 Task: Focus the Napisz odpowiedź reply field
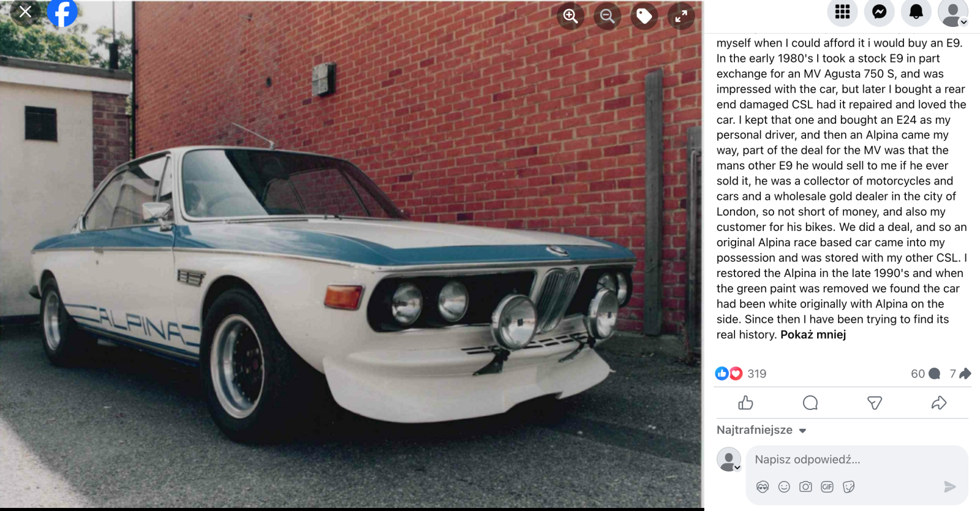pyautogui.click(x=857, y=460)
